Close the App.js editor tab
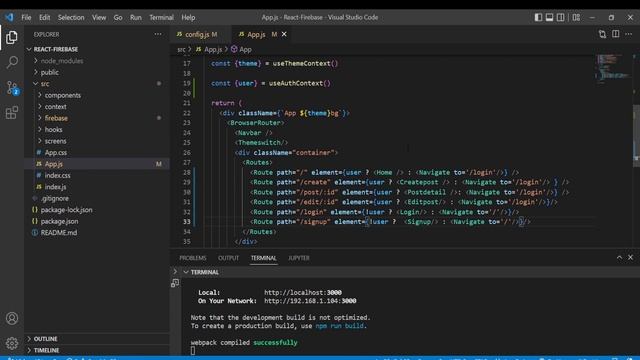 click(x=284, y=34)
